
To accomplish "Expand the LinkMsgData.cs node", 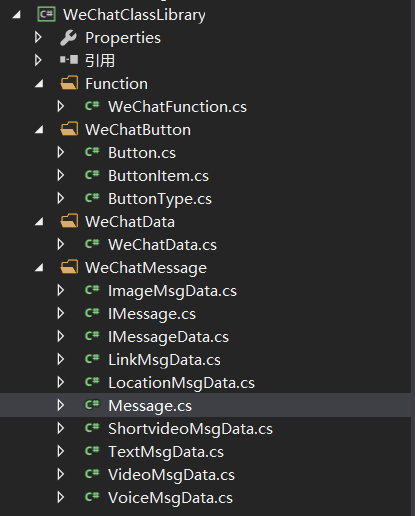I will 61,359.
